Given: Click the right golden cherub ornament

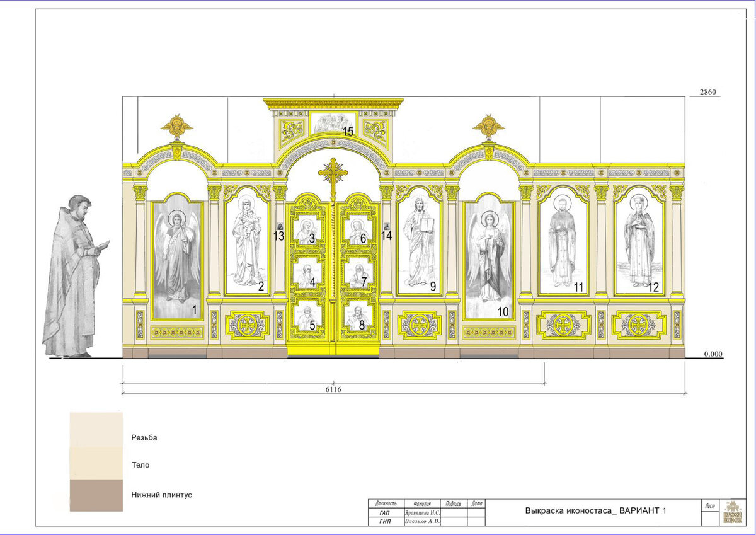Looking at the screenshot, I should pos(489,127).
